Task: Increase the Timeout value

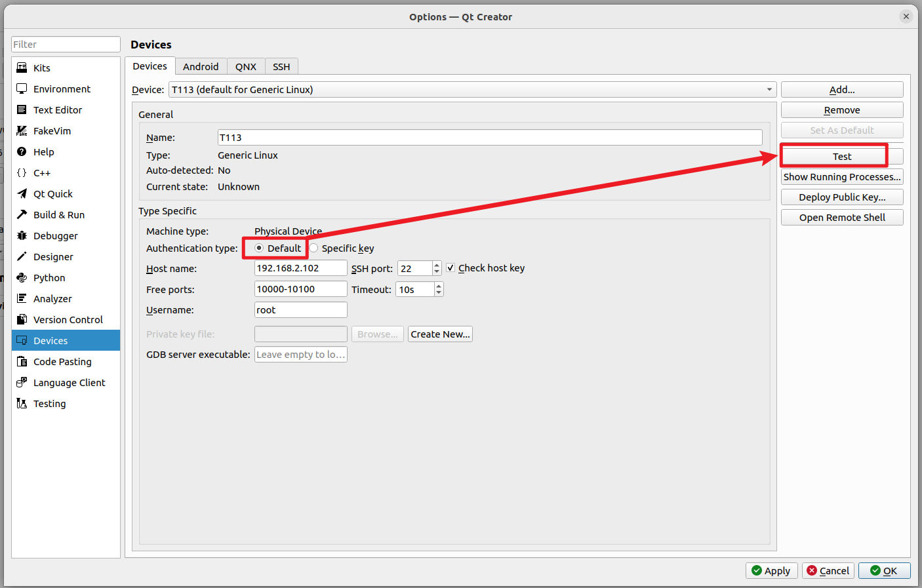Action: click(x=439, y=286)
